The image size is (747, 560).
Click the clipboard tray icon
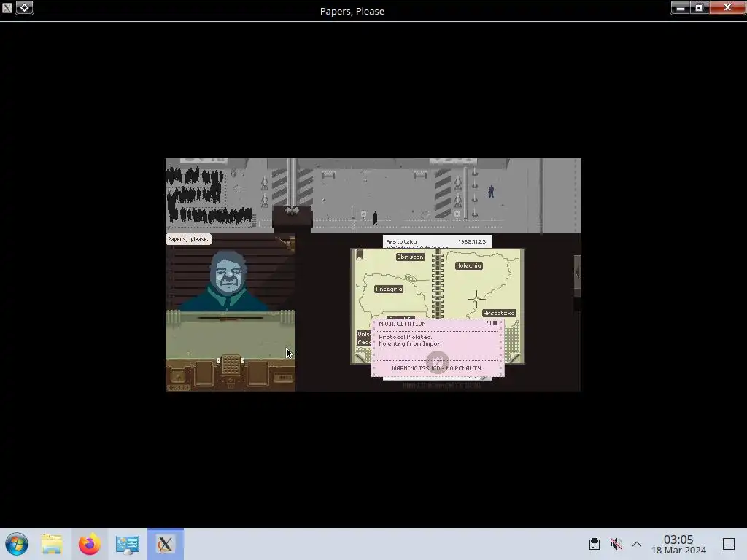click(594, 544)
